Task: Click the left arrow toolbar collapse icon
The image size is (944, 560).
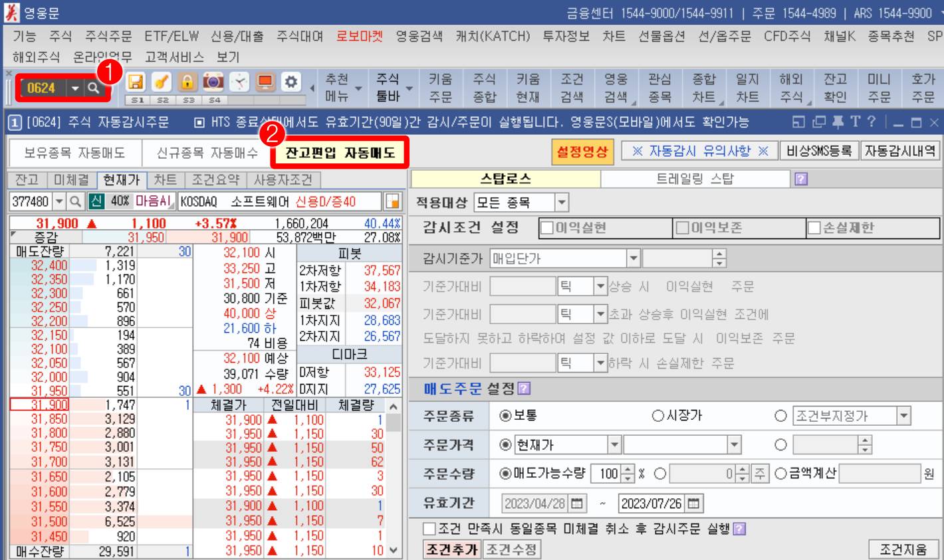Action: [x=312, y=88]
